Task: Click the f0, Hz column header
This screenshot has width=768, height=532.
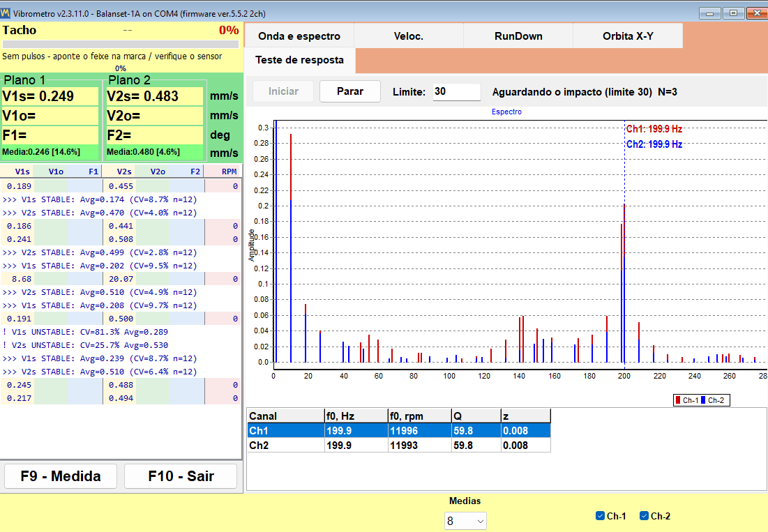Action: (x=356, y=416)
